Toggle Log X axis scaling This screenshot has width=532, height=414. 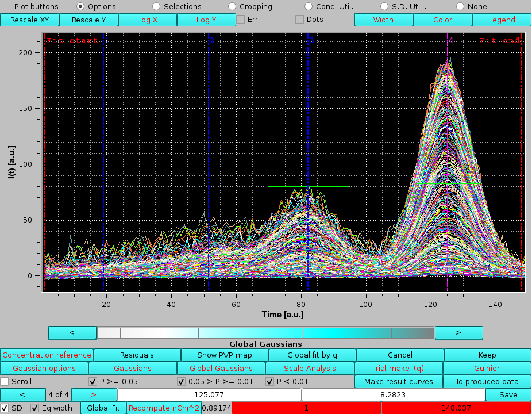click(x=148, y=20)
